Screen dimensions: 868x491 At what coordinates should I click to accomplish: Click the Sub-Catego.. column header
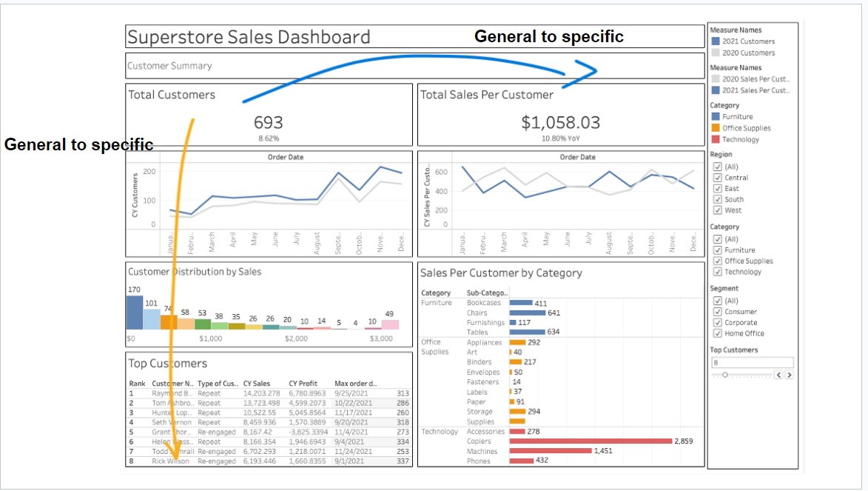coord(487,293)
